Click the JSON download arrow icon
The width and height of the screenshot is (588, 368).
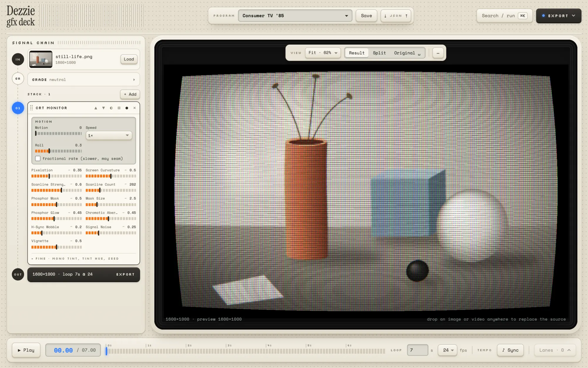pos(385,16)
